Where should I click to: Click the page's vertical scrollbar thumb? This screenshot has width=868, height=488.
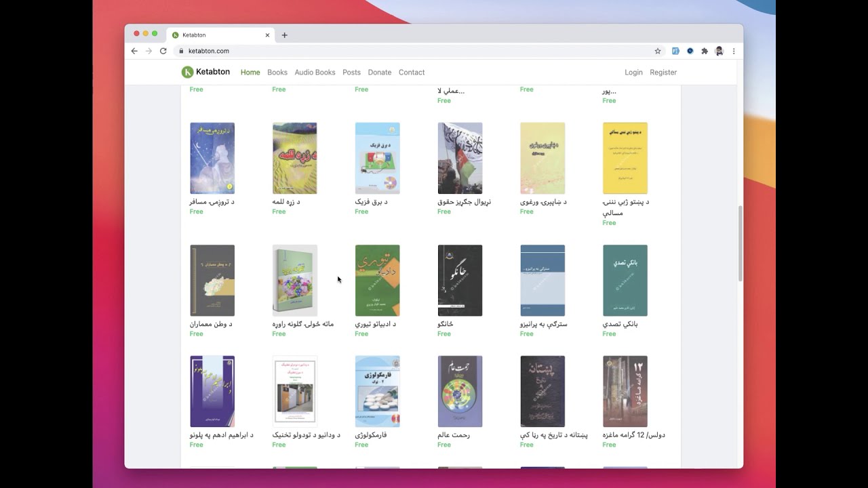(x=740, y=244)
